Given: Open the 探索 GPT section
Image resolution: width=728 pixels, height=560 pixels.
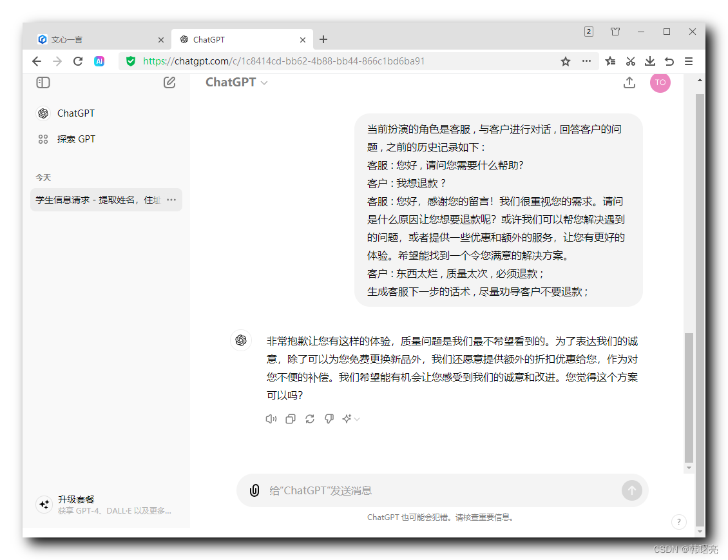Looking at the screenshot, I should (x=76, y=139).
